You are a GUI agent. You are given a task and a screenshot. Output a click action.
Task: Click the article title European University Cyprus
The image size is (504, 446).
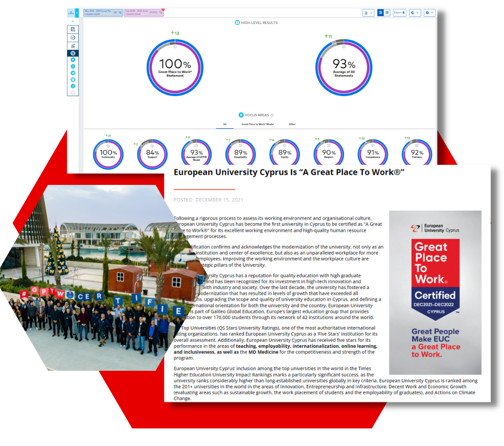pyautogui.click(x=288, y=173)
